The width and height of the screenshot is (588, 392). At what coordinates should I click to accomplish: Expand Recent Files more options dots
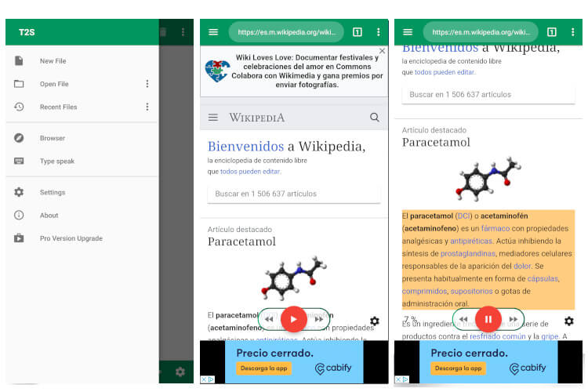click(x=147, y=107)
